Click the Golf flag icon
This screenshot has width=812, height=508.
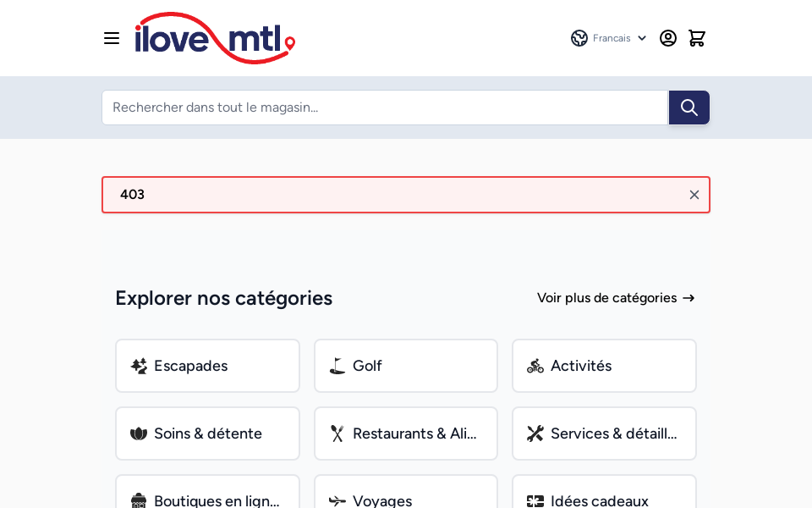click(337, 366)
